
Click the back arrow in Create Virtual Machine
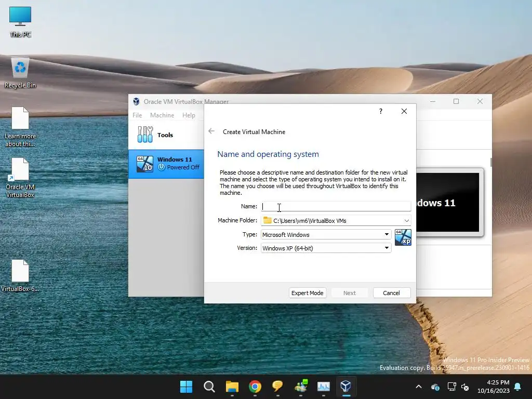[211, 131]
